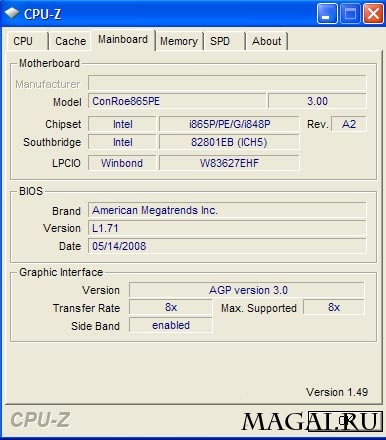
Task: Click the Version 1.49 text
Action: pyautogui.click(x=337, y=392)
